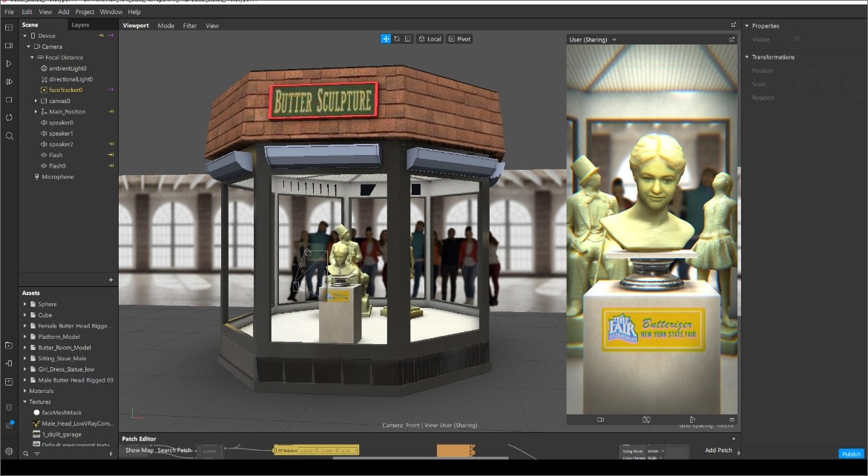This screenshot has height=476, width=868.
Task: Expand the canvas0 node
Action: pyautogui.click(x=36, y=101)
